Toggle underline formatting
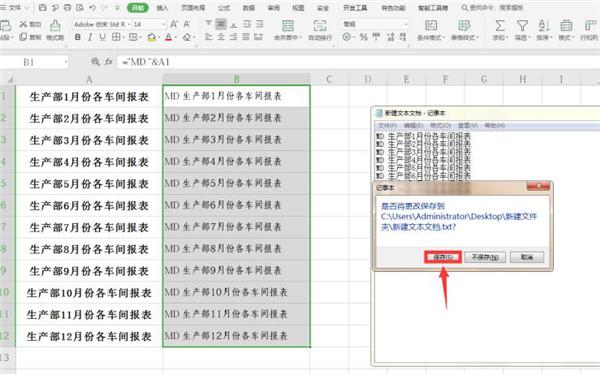This screenshot has width=600, height=374. point(102,37)
